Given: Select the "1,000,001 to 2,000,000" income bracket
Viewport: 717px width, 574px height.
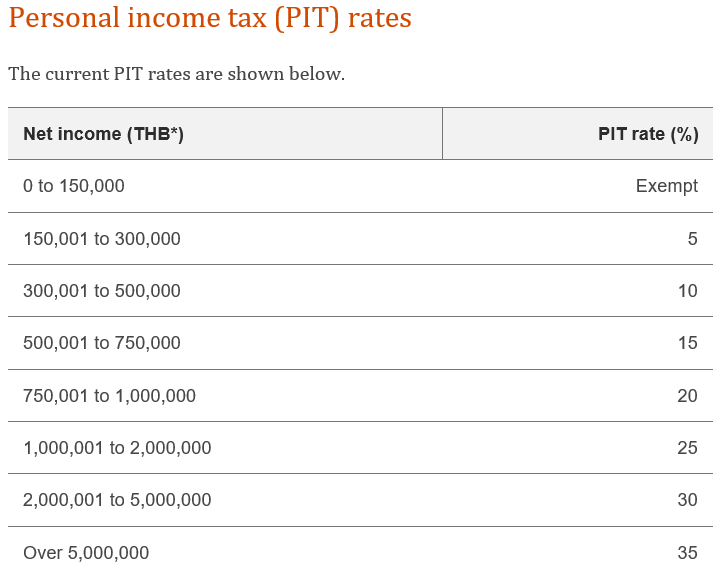Looking at the screenshot, I should [117, 448].
